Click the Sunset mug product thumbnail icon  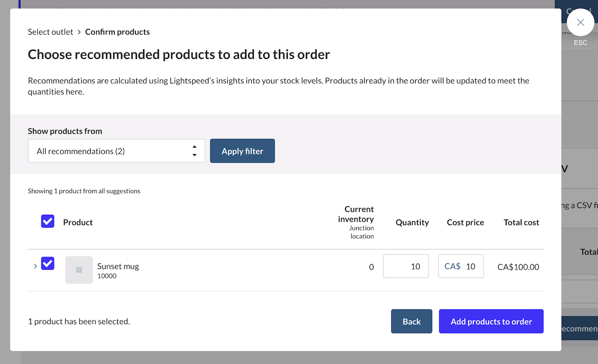(x=79, y=270)
